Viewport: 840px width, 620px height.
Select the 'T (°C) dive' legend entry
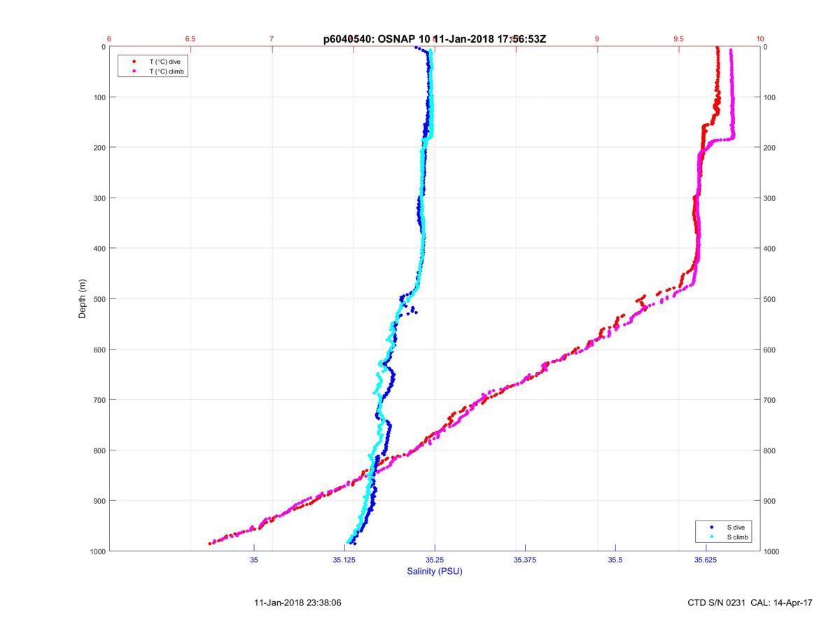[x=164, y=62]
